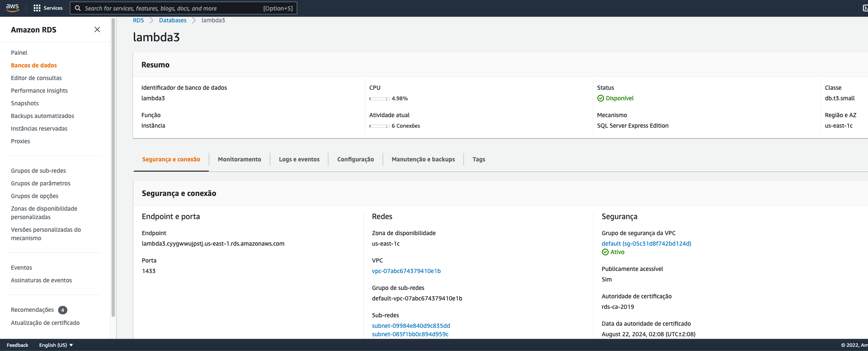Click the Feedback button in footer
This screenshot has width=868, height=351.
[17, 345]
